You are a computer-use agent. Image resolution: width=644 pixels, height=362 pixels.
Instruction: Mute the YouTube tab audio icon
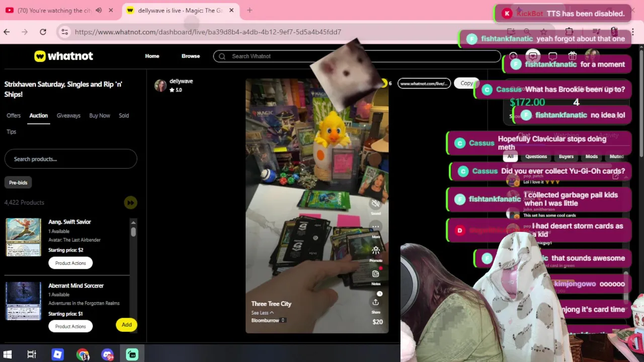coord(99,10)
